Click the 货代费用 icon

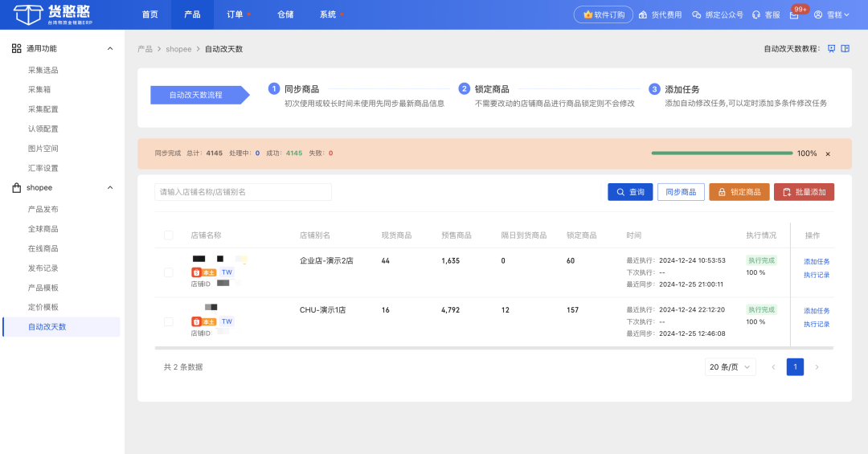point(643,15)
